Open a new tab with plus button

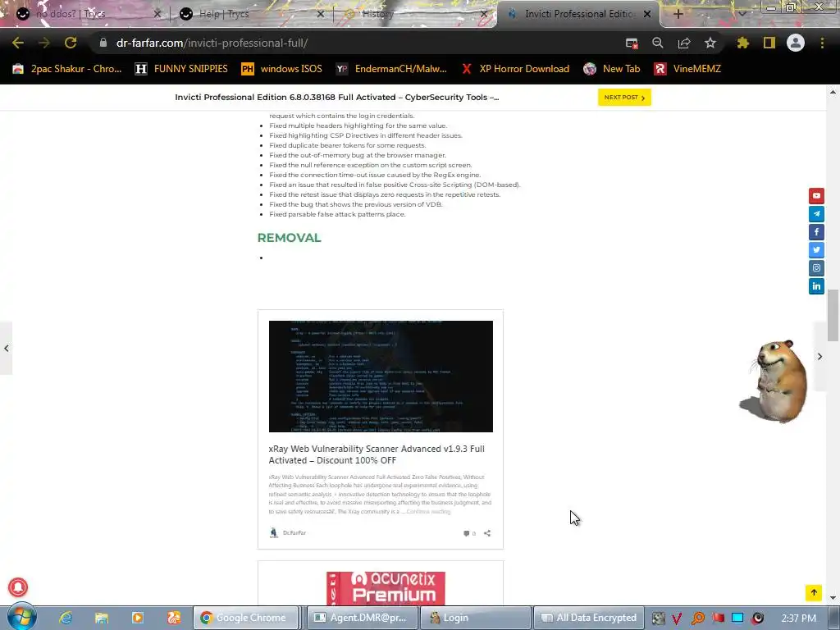[678, 14]
